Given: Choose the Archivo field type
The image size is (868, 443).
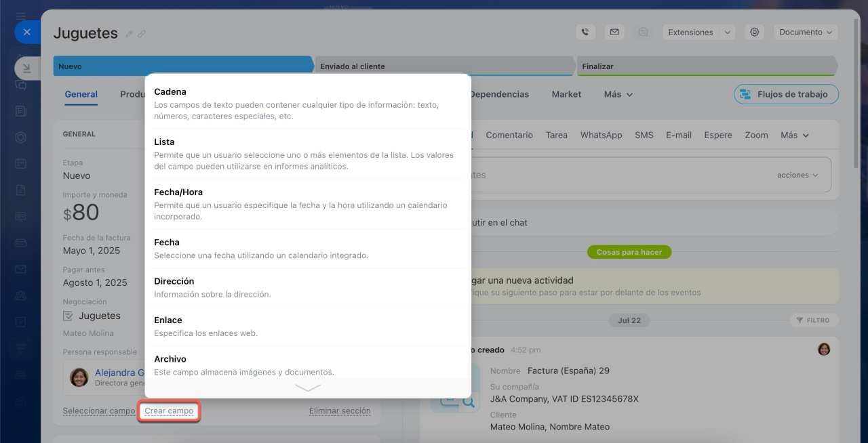Looking at the screenshot, I should 308,364.
